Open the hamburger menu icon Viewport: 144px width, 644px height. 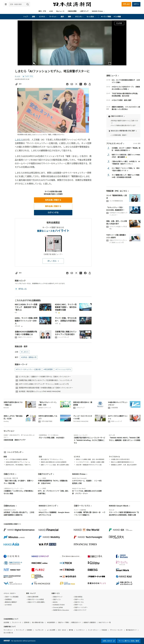pos(6,4)
